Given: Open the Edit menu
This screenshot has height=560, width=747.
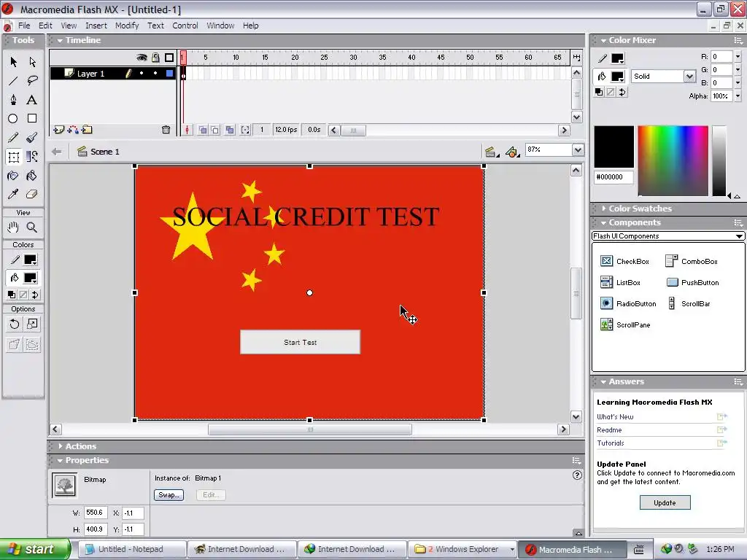Looking at the screenshot, I should tap(45, 26).
